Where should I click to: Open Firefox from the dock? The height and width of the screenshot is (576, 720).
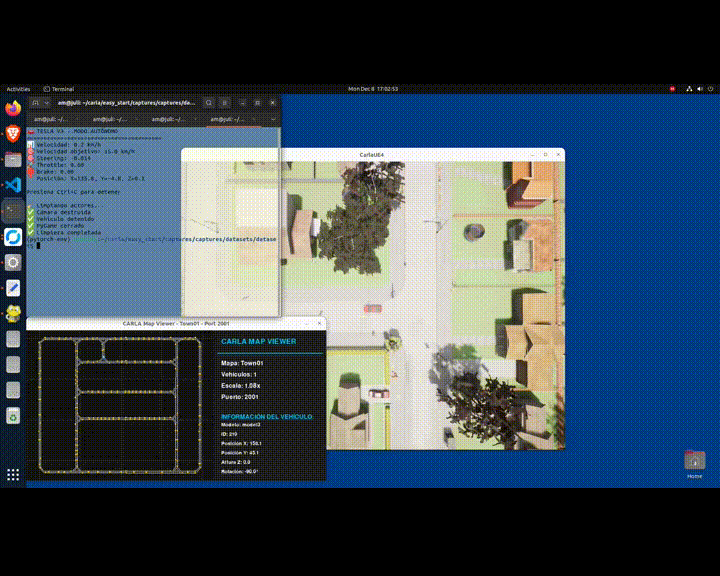[x=13, y=108]
